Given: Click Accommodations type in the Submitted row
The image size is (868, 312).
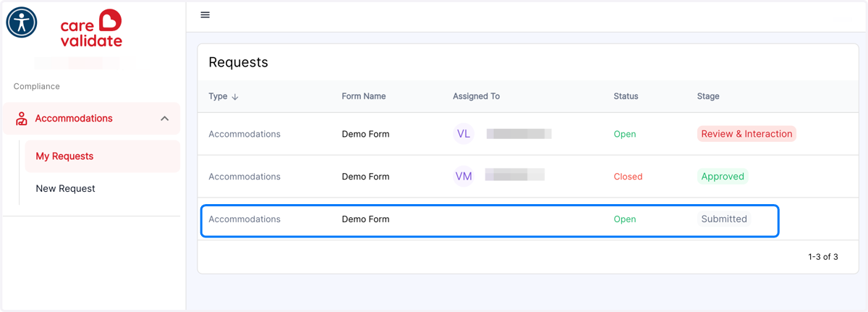Looking at the screenshot, I should 244,219.
